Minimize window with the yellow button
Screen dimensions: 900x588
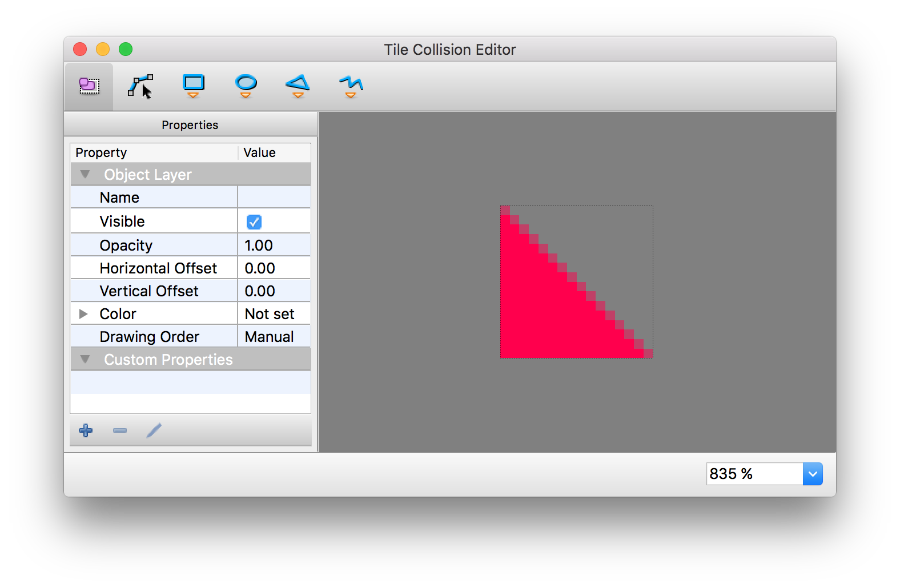coord(103,50)
